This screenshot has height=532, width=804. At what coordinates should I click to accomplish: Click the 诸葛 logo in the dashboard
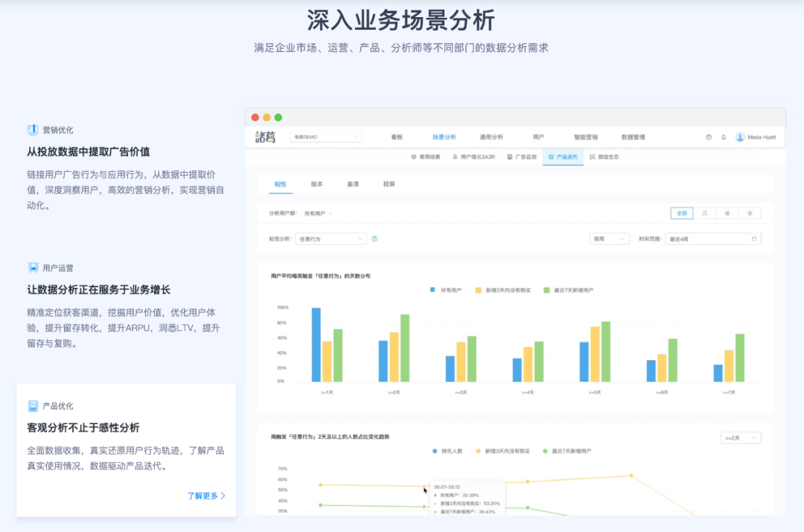point(266,137)
